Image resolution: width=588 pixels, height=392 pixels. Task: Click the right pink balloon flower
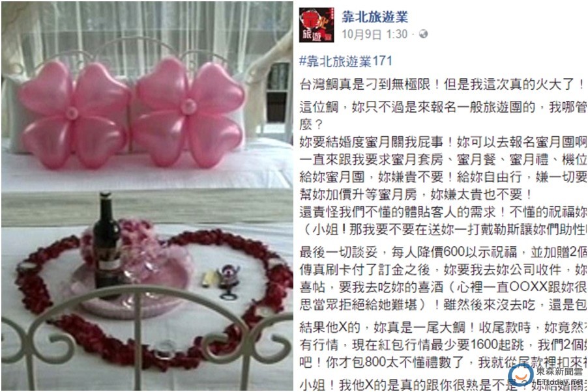pyautogui.click(x=188, y=111)
